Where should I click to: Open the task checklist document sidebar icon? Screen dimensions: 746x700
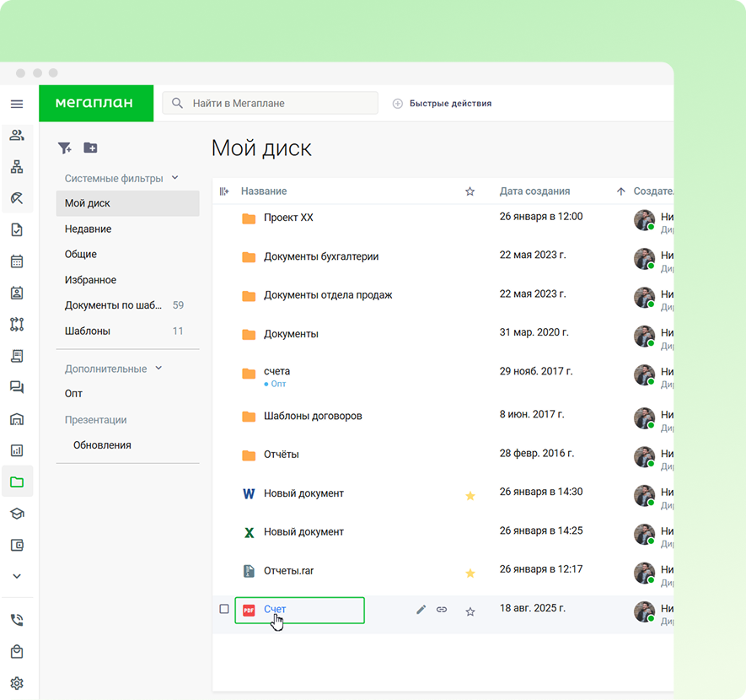click(x=17, y=229)
